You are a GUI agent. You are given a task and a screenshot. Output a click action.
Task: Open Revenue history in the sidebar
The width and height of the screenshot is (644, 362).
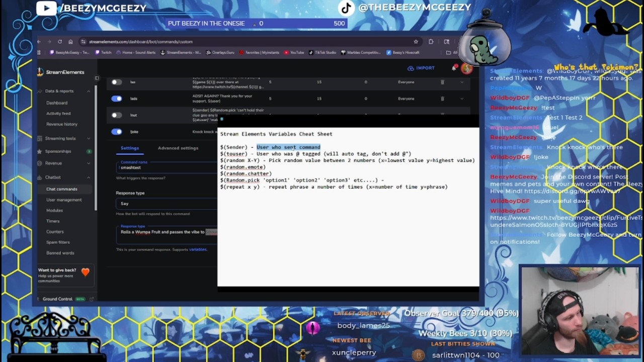click(62, 124)
